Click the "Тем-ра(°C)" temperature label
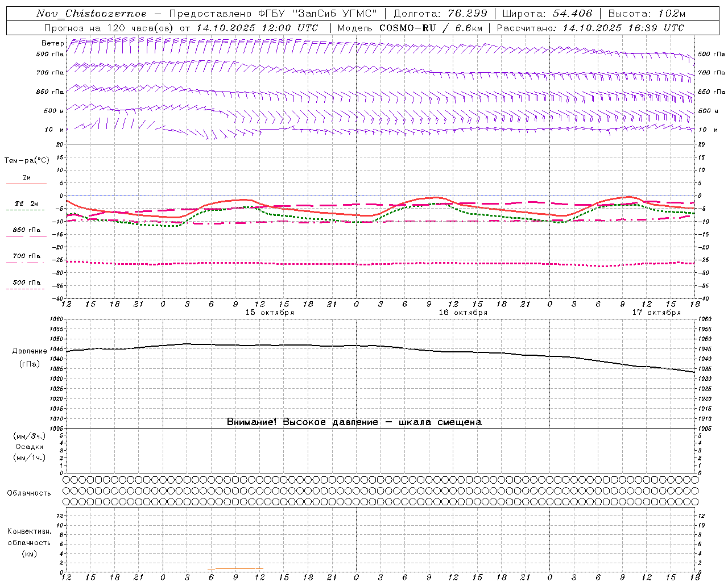 click(27, 161)
